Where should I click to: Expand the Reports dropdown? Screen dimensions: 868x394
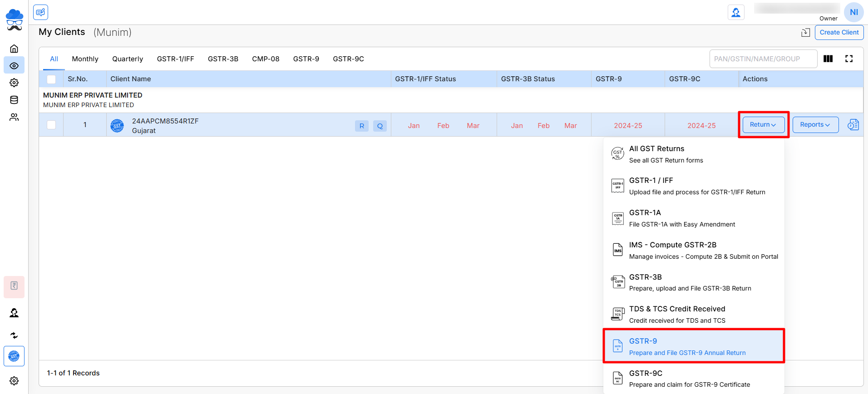pos(815,124)
